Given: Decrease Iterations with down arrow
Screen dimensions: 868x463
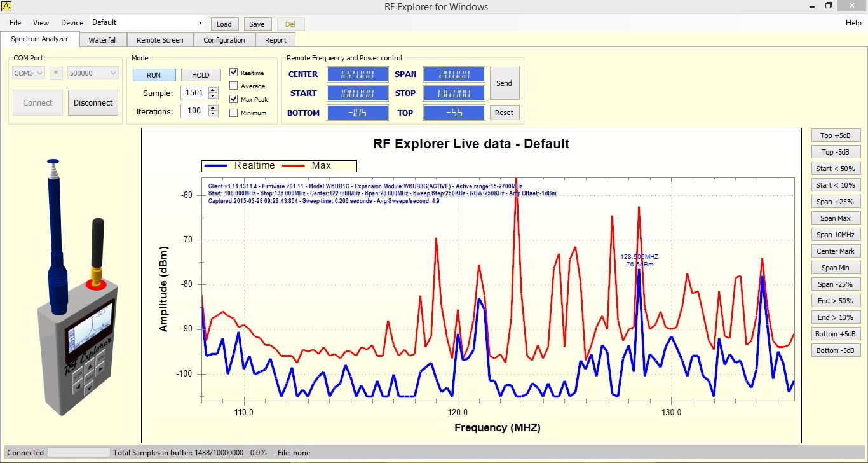Looking at the screenshot, I should tap(213, 114).
